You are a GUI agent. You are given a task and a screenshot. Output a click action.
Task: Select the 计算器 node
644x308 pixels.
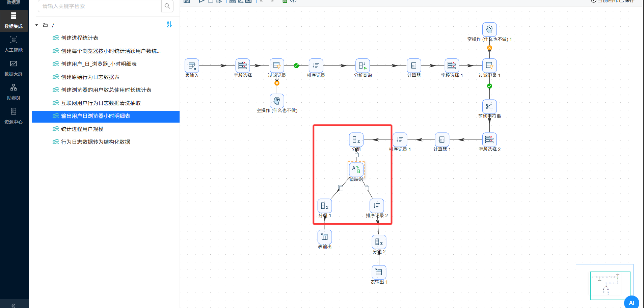[414, 66]
